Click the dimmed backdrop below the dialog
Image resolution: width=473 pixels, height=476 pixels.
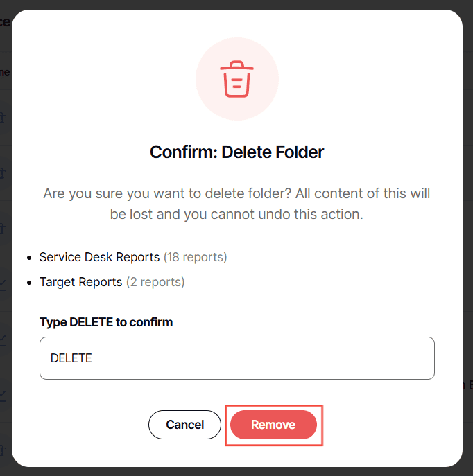tap(237, 472)
